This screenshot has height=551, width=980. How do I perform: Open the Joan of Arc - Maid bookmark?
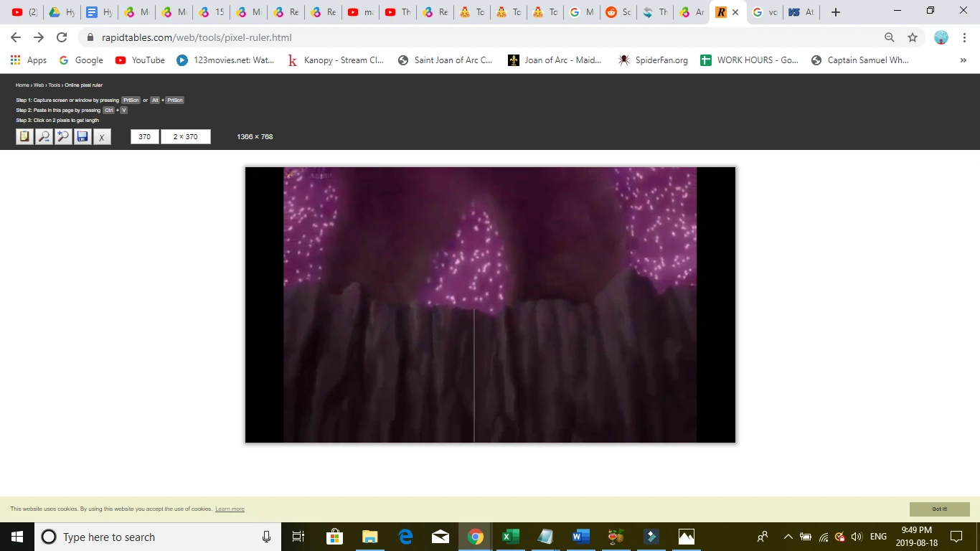coord(555,60)
